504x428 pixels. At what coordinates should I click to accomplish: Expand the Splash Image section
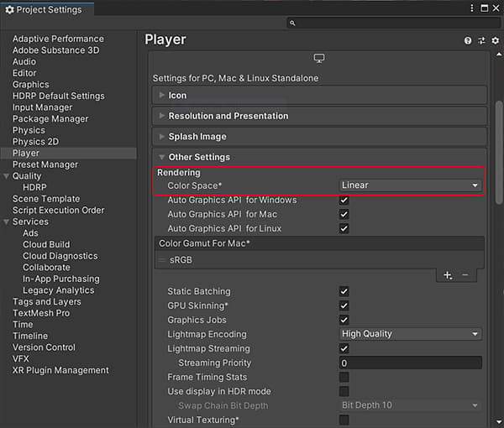point(197,137)
